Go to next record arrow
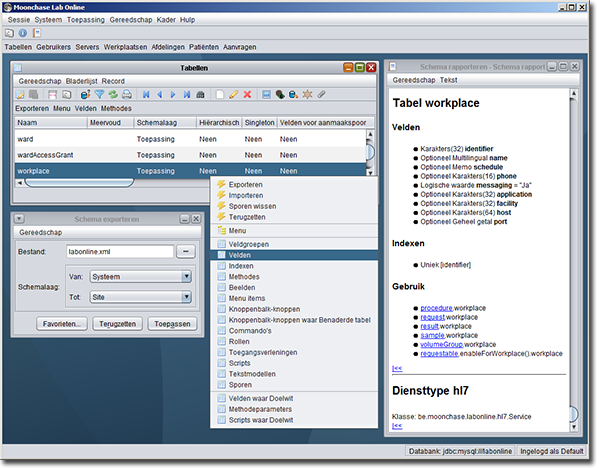 click(x=173, y=95)
